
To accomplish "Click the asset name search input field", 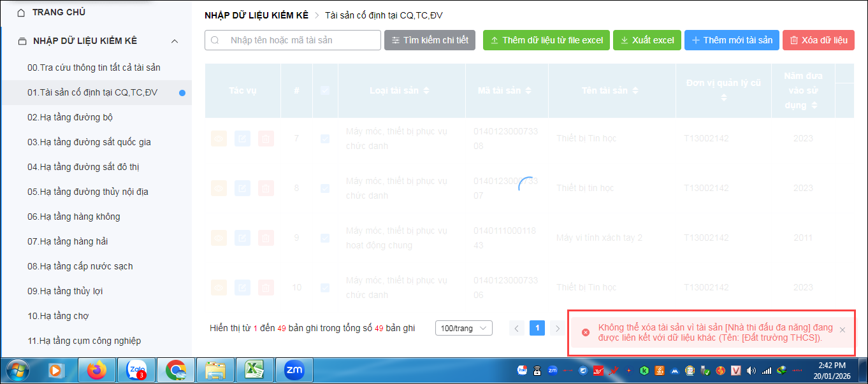I will (x=300, y=40).
